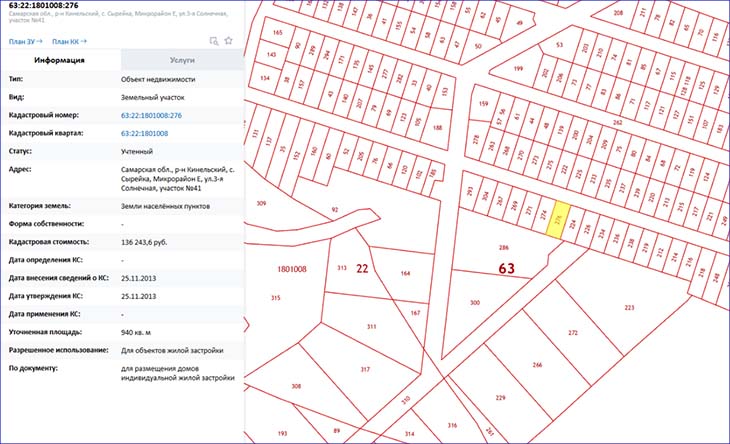Open cadastral quarter link 63:22:1801008
The image size is (730, 444).
pyautogui.click(x=144, y=134)
